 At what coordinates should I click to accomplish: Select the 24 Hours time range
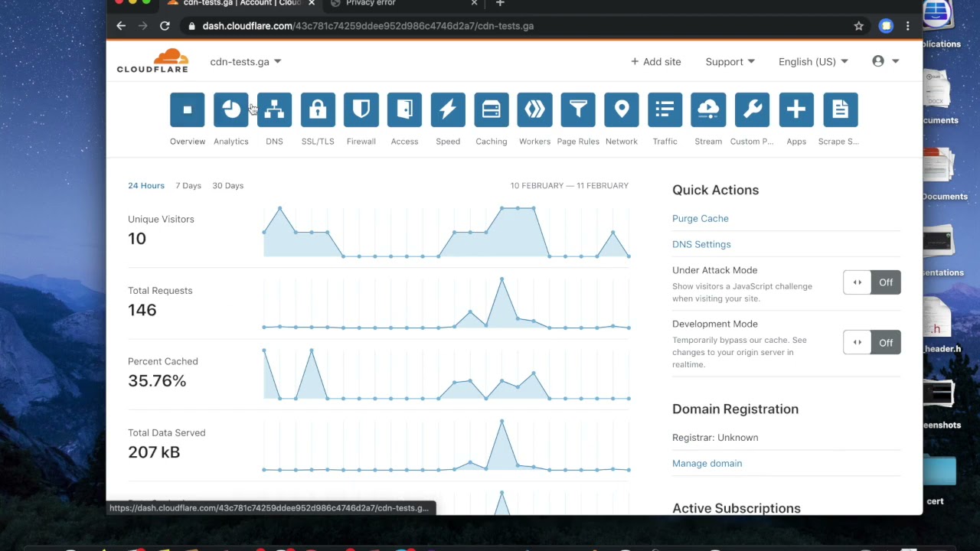click(x=146, y=185)
